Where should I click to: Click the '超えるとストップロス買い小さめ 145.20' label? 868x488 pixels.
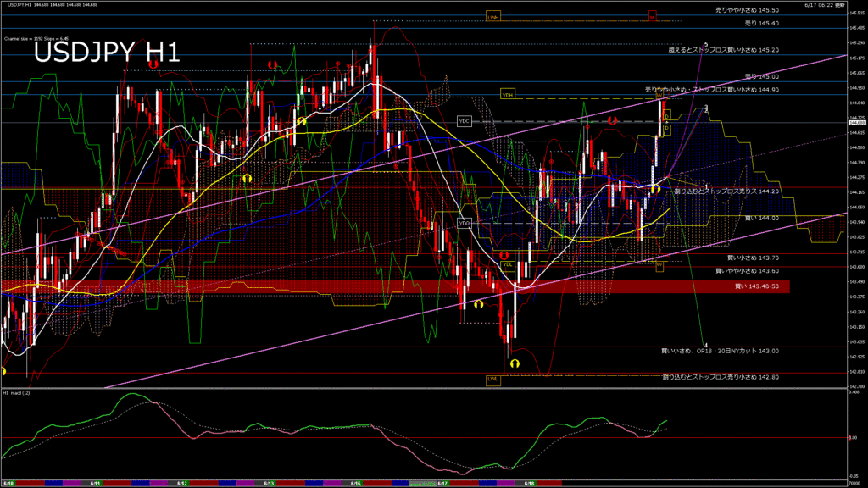(724, 50)
